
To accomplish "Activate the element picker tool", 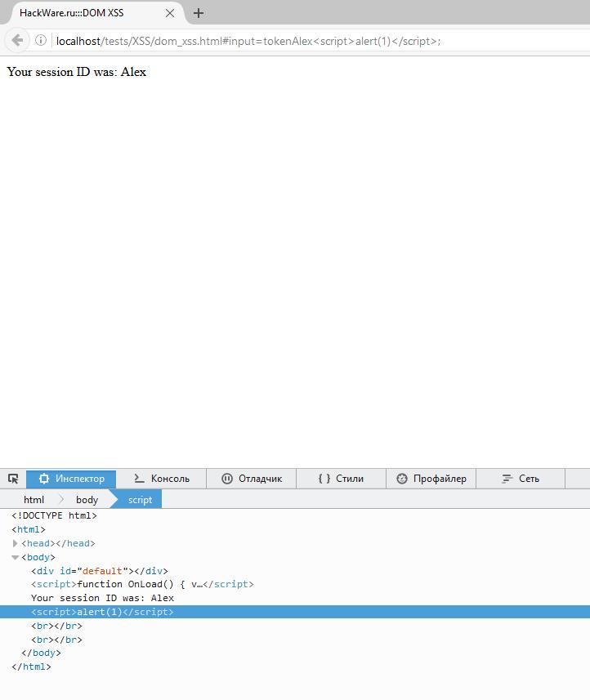I will [13, 479].
